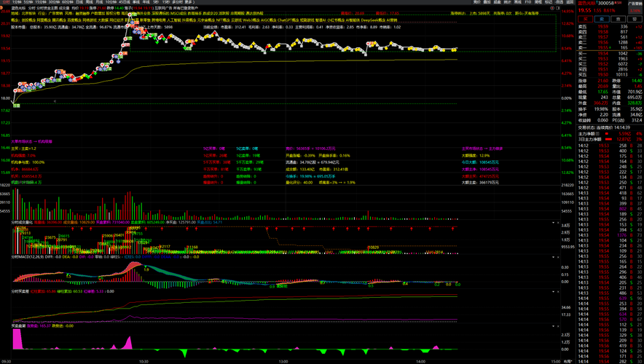This screenshot has width=644, height=364.
Task: Click the 分时资金主图 indicator label
Action: tap(47, 8)
